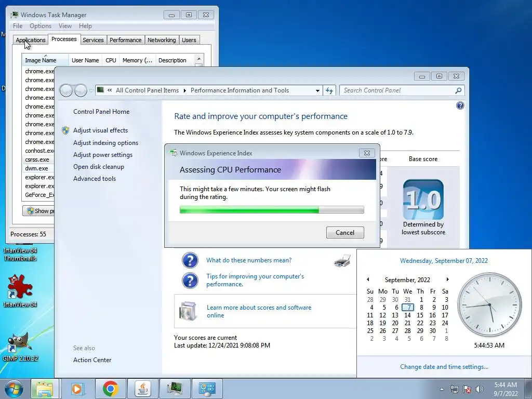Open the GIMP 2.10.32 desktop shortcut
The image size is (532, 399).
(x=20, y=347)
